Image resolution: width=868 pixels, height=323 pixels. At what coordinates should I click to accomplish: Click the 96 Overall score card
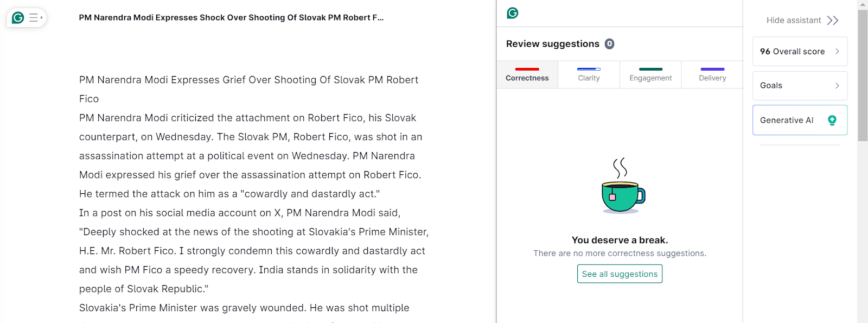pos(800,52)
